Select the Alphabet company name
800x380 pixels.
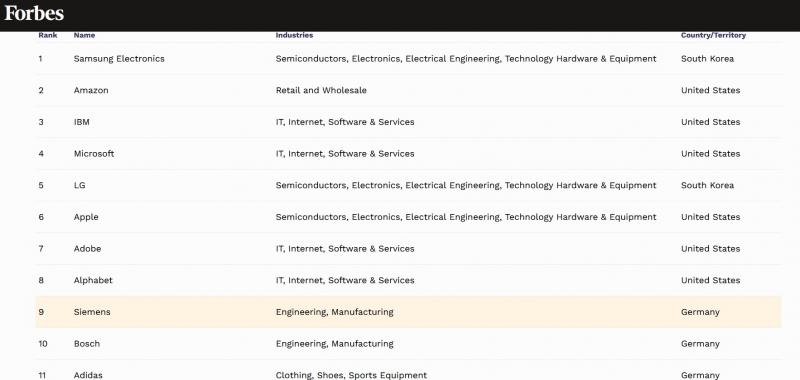pos(93,280)
